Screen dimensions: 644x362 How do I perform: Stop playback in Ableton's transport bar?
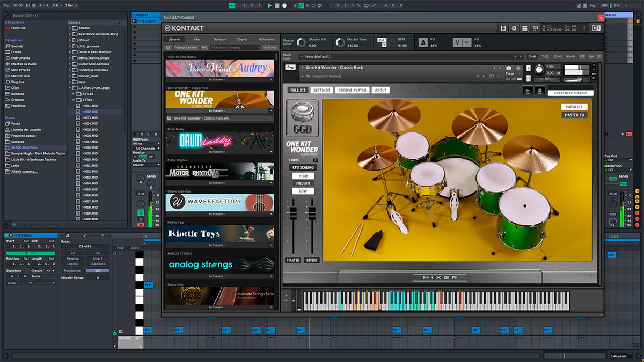277,5
